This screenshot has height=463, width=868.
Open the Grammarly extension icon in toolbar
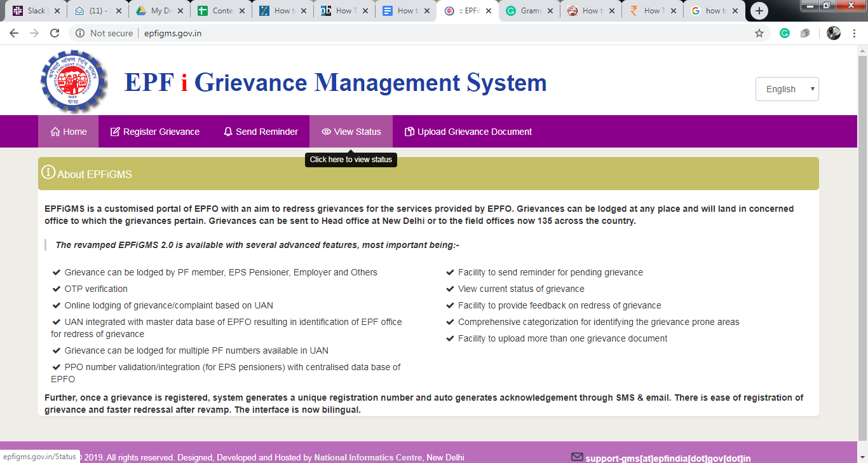point(785,33)
